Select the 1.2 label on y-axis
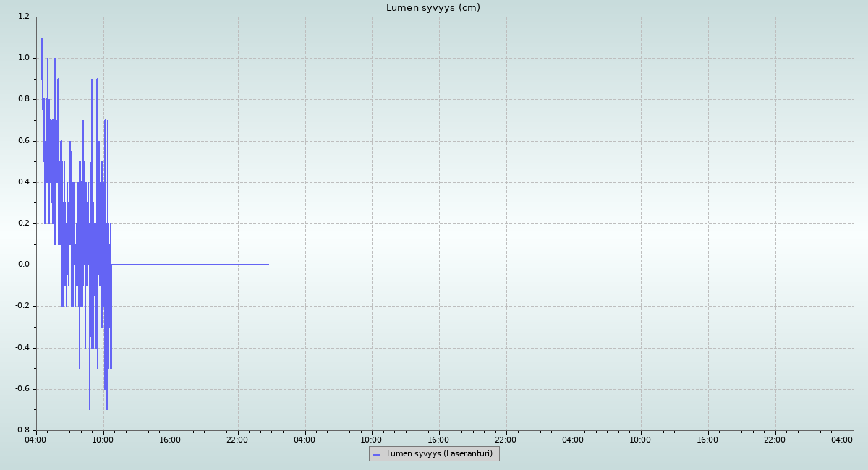The height and width of the screenshot is (470, 868). (x=24, y=17)
